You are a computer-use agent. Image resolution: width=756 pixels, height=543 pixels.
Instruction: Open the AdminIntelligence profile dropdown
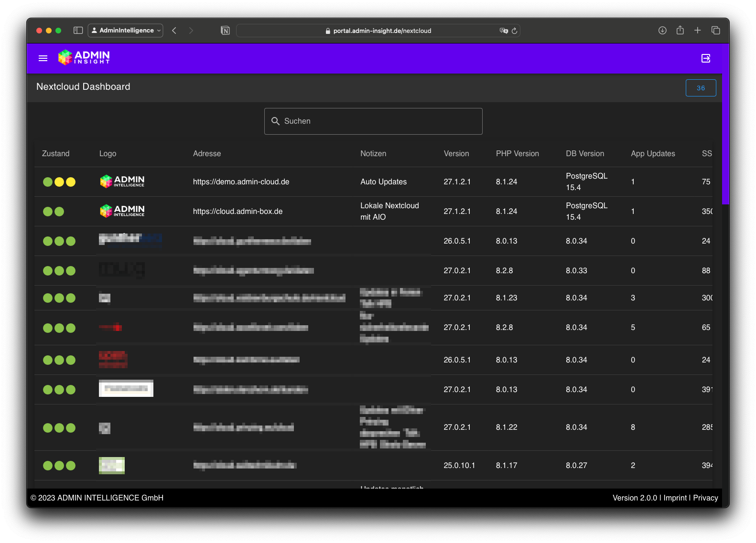[x=126, y=31]
